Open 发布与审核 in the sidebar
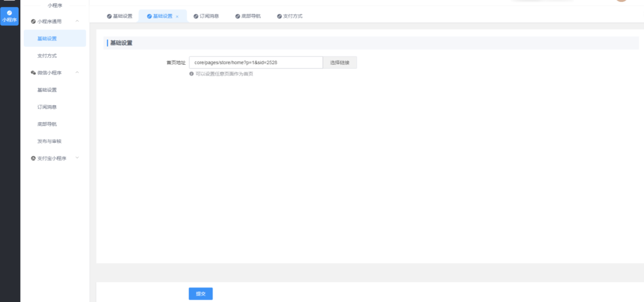 point(50,141)
